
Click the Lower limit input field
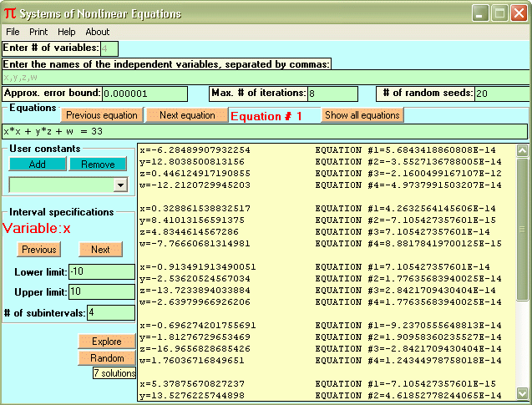click(101, 272)
